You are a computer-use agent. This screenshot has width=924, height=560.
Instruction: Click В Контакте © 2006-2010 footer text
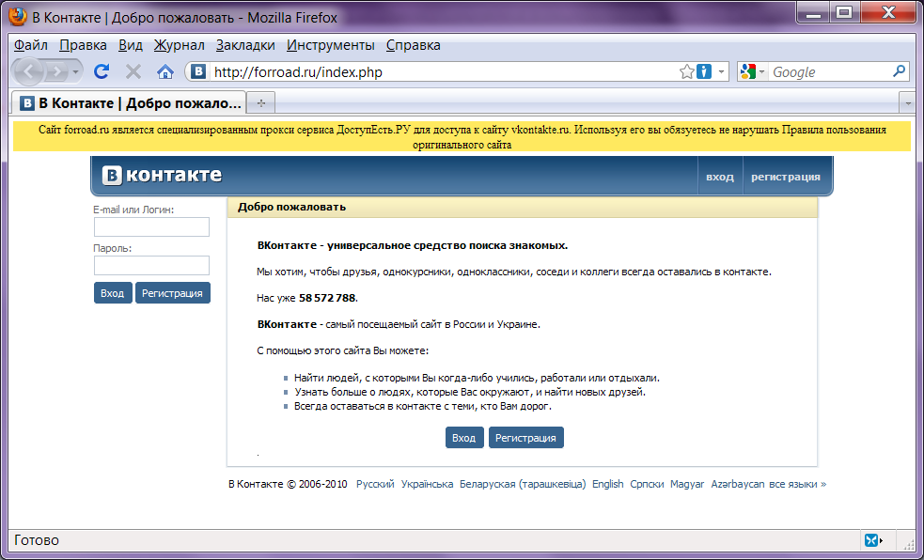point(288,484)
